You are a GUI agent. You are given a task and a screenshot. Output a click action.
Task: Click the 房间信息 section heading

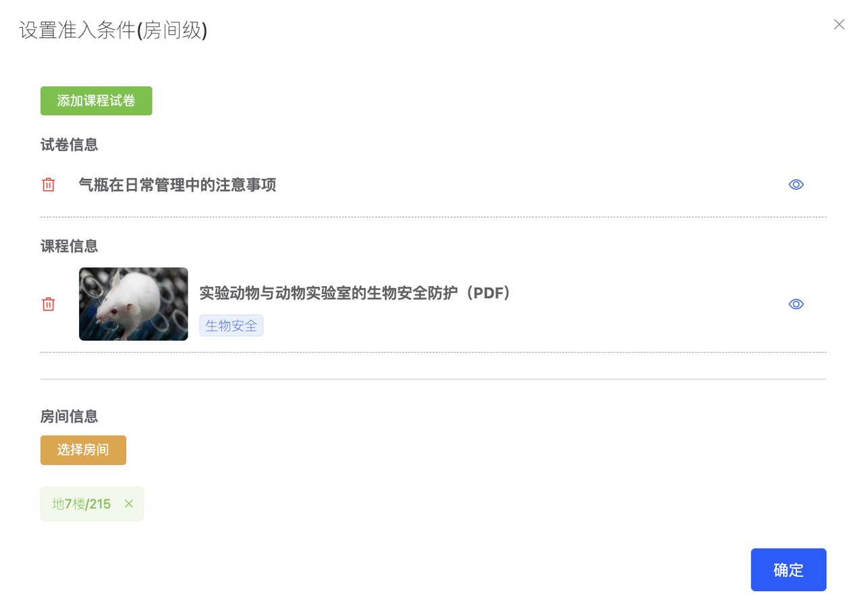pos(70,417)
